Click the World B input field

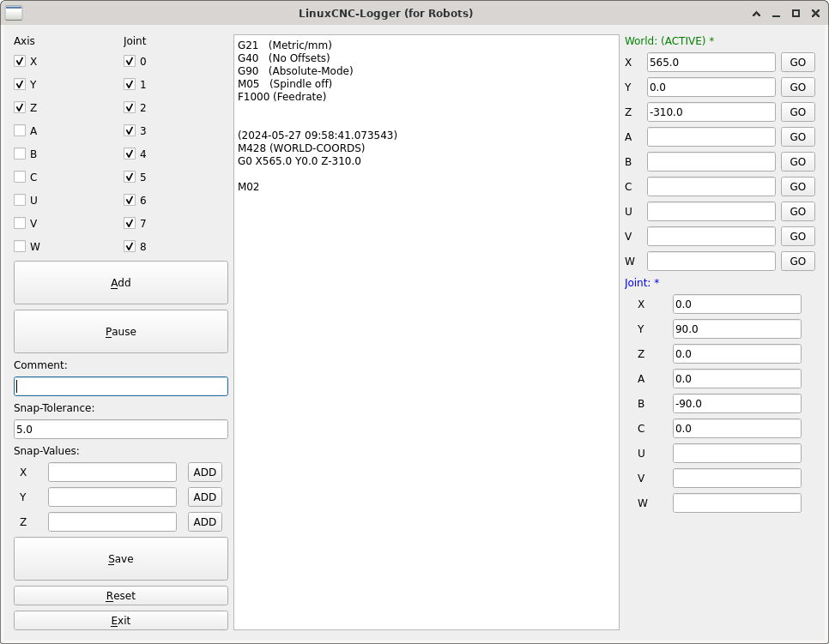tap(711, 162)
